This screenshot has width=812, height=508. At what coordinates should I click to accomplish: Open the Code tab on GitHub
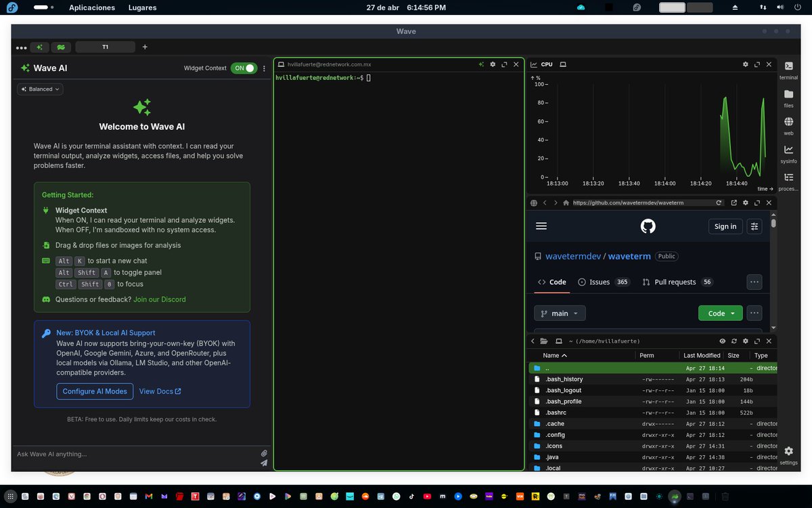[552, 282]
